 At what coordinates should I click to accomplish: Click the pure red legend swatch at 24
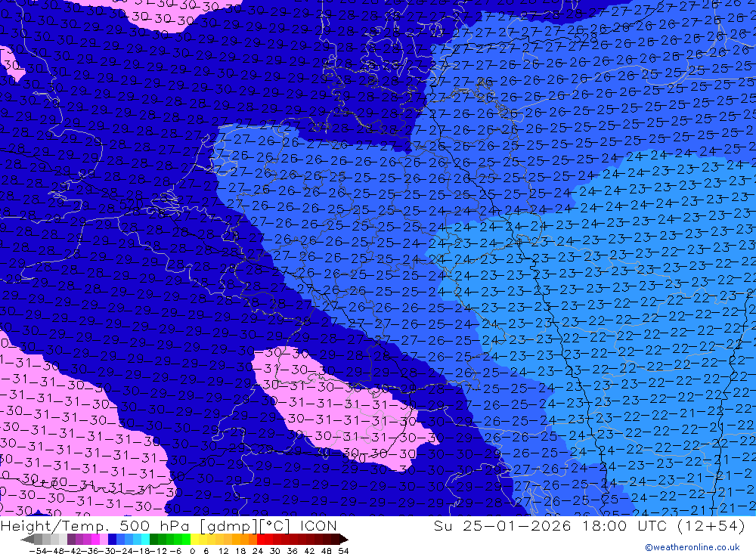[x=261, y=539]
